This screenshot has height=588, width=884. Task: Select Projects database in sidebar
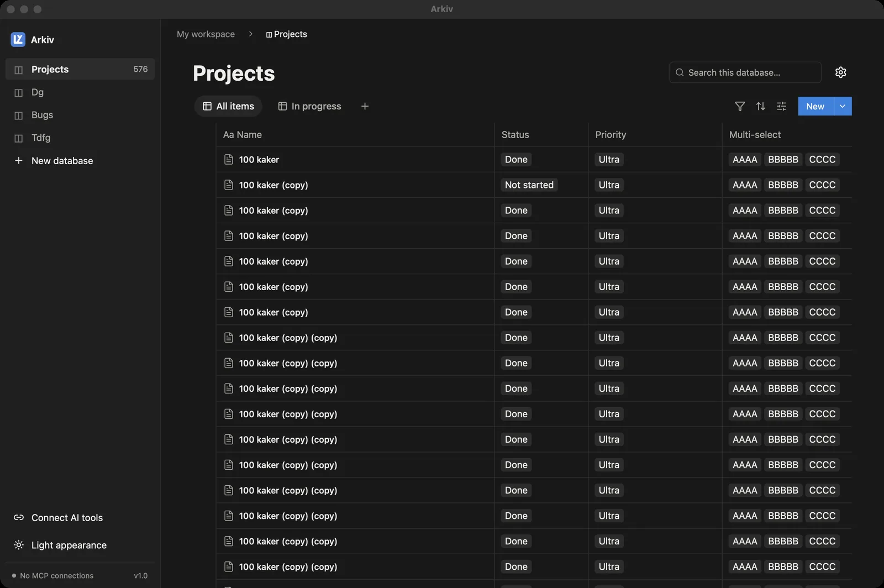pos(80,69)
